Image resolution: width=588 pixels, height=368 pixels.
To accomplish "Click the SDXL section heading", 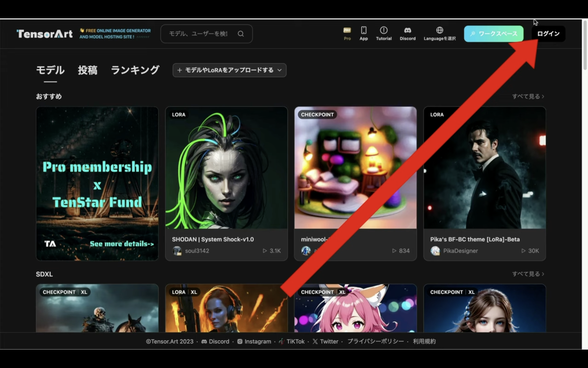I will click(x=44, y=274).
